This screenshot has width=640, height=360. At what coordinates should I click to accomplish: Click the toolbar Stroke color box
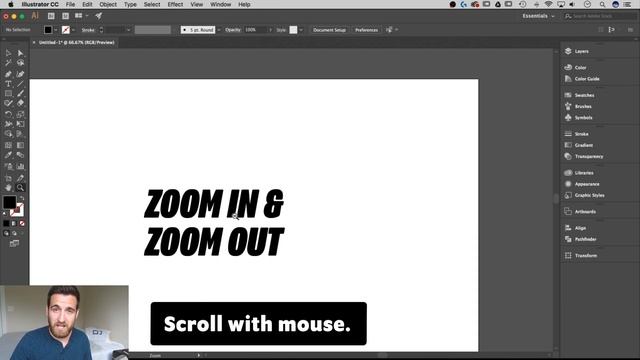[18, 210]
